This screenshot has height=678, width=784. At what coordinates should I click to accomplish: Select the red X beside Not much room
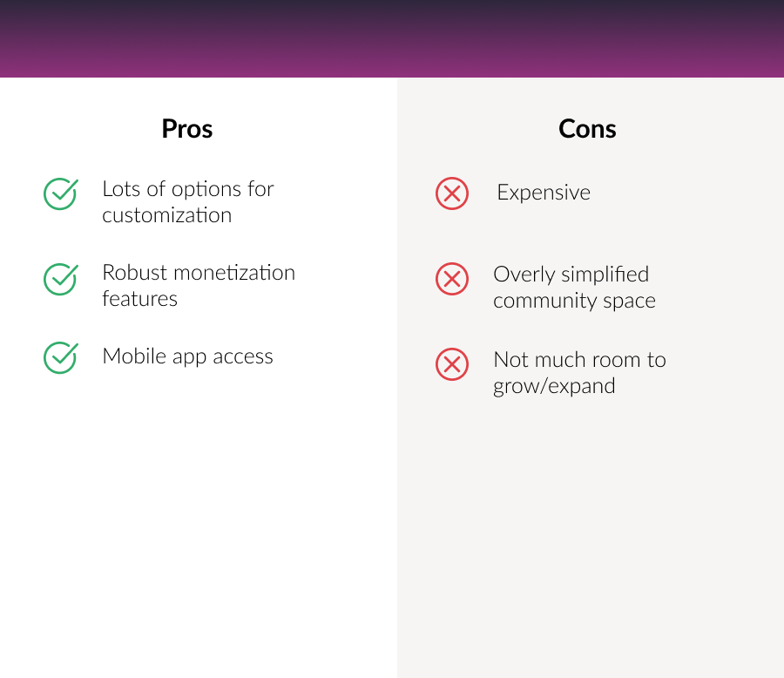(x=452, y=364)
